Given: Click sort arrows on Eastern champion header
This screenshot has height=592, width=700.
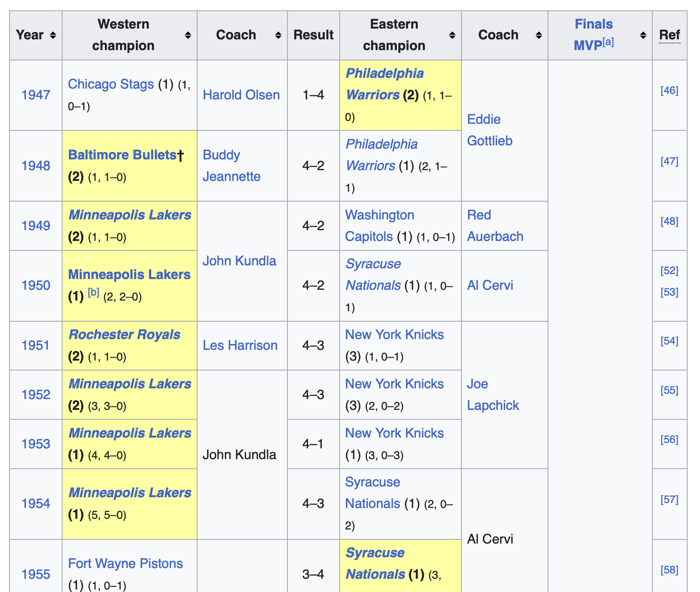Looking at the screenshot, I should pos(452,36).
